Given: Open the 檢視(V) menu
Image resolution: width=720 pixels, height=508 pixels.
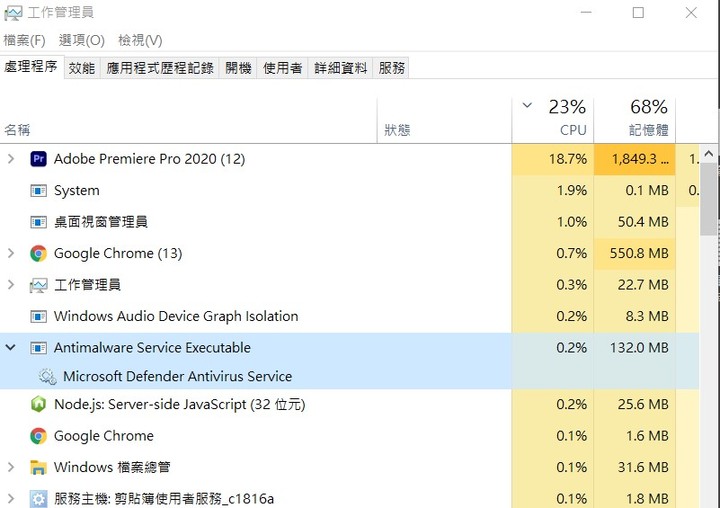Looking at the screenshot, I should tap(140, 40).
